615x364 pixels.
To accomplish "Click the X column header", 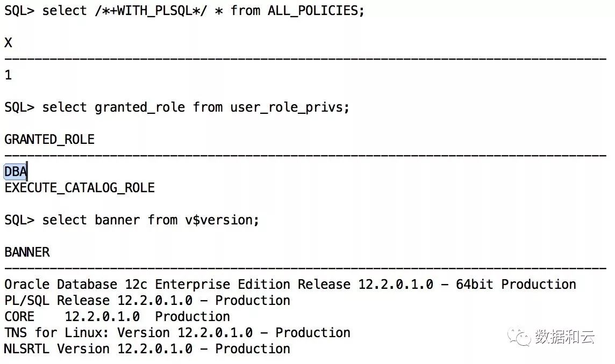I will (x=8, y=43).
